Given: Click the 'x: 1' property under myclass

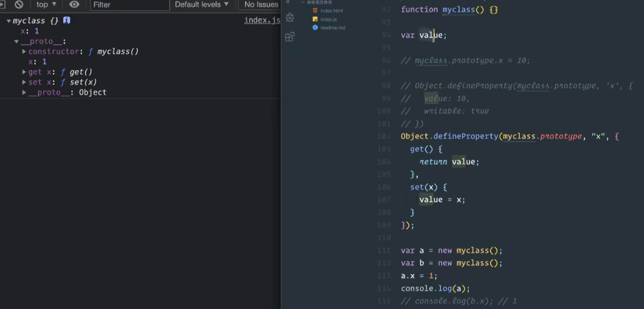Looking at the screenshot, I should pos(29,31).
